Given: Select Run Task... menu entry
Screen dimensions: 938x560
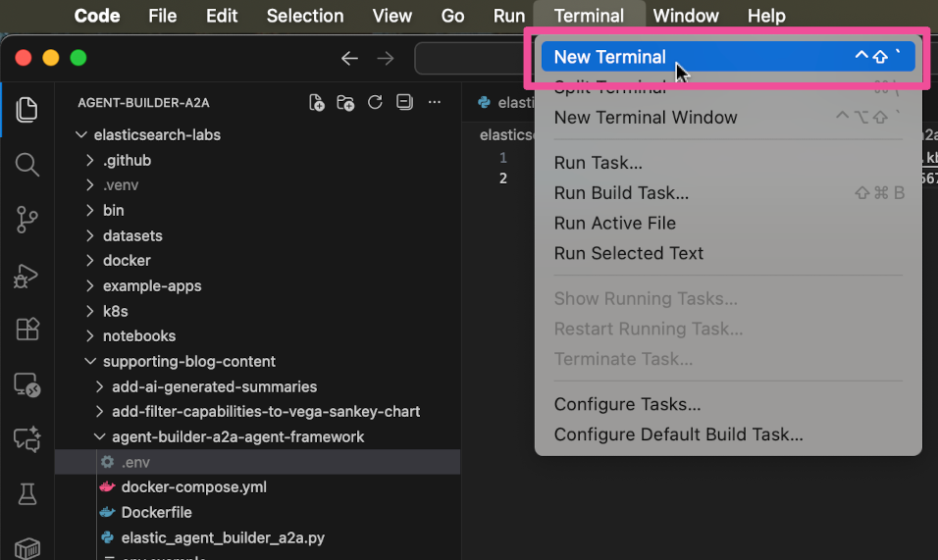Looking at the screenshot, I should pos(728,163).
